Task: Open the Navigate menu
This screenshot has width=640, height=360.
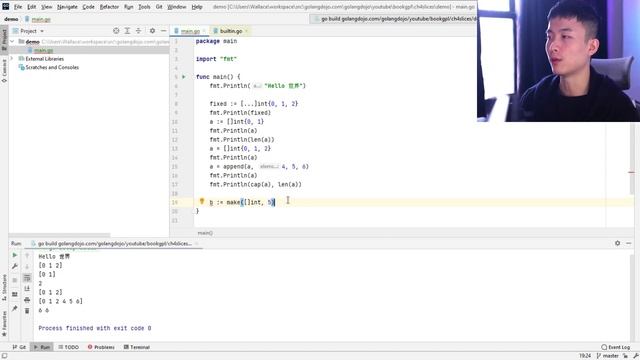Action: point(67,7)
